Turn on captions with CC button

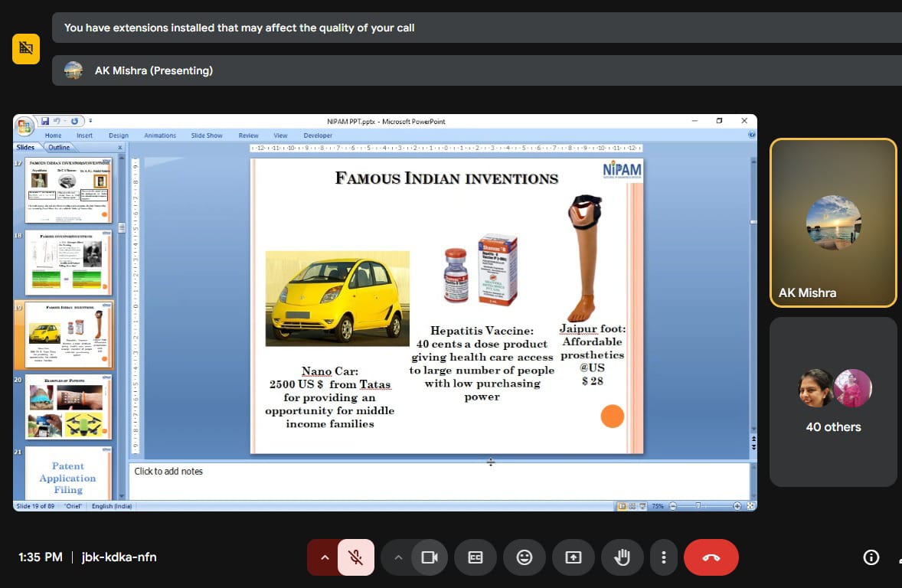pos(476,557)
